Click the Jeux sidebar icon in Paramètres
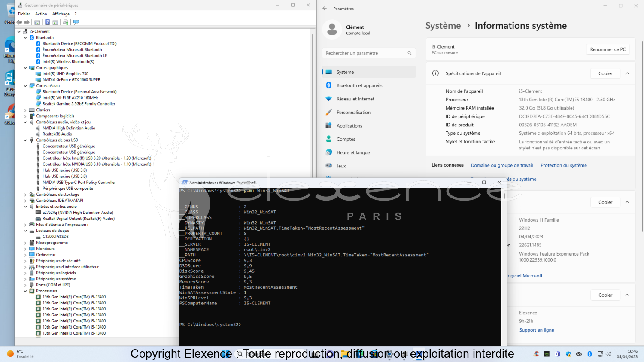The height and width of the screenshot is (362, 644). [x=329, y=166]
